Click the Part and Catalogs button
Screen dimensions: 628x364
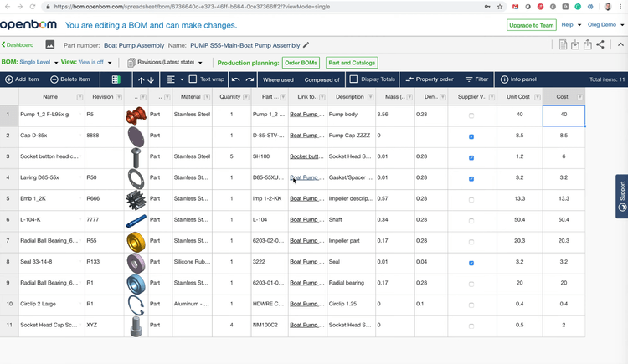(352, 63)
